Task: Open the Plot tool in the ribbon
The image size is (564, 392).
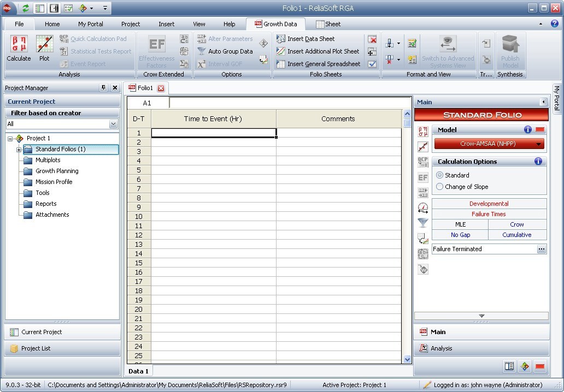Action: 44,49
